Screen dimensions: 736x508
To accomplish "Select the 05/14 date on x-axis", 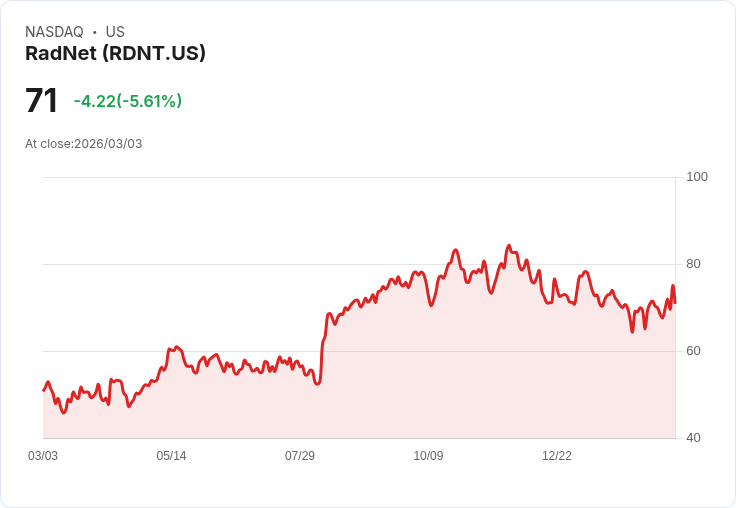I will point(171,456).
